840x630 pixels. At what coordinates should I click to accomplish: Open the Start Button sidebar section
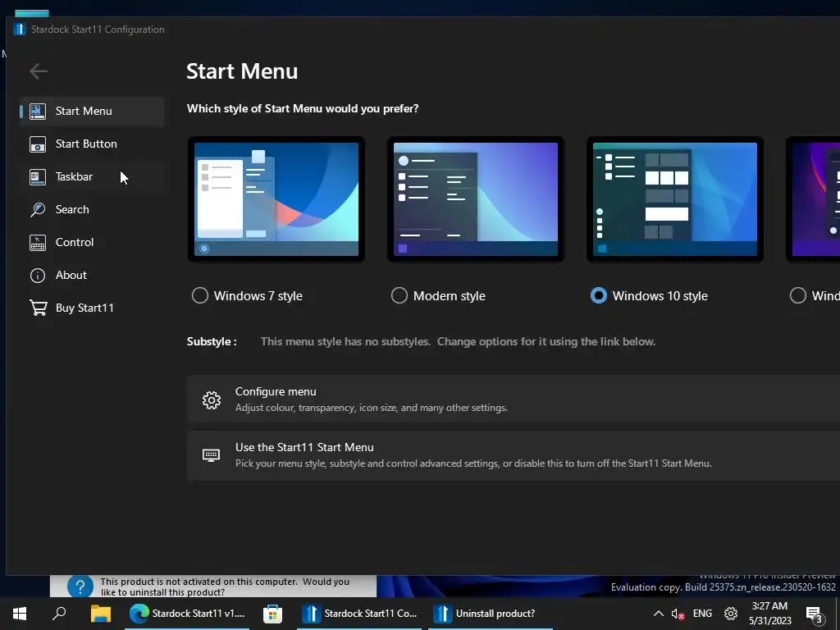(x=92, y=144)
